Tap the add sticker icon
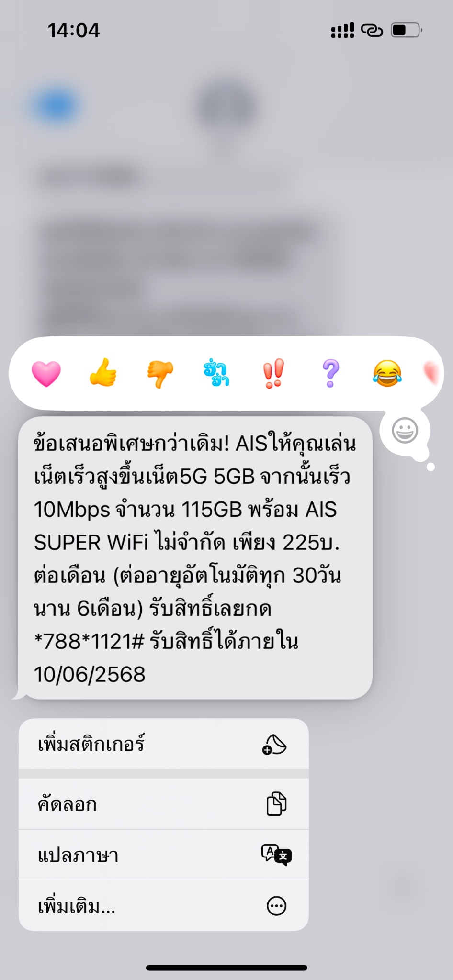This screenshot has height=980, width=453. (274, 745)
